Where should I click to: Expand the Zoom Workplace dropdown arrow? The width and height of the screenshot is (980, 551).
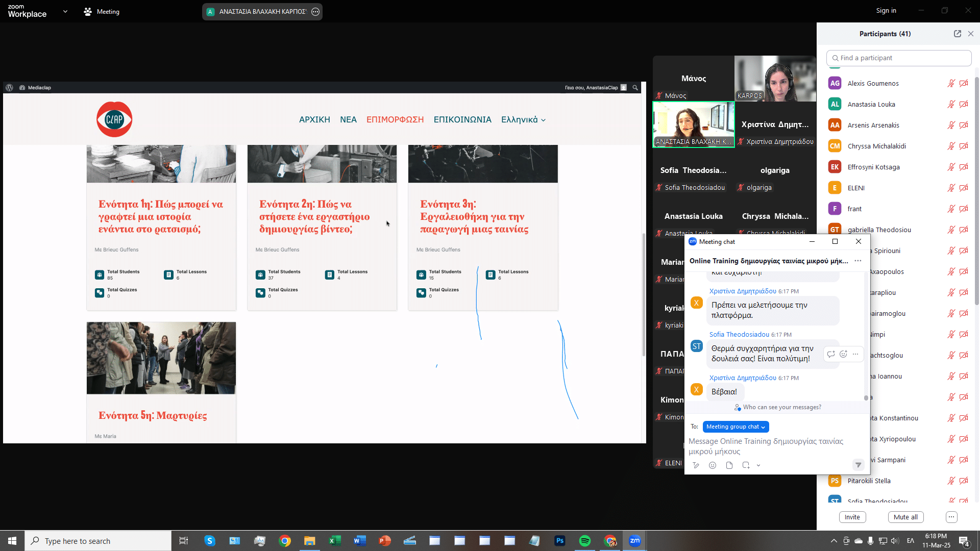tap(65, 11)
